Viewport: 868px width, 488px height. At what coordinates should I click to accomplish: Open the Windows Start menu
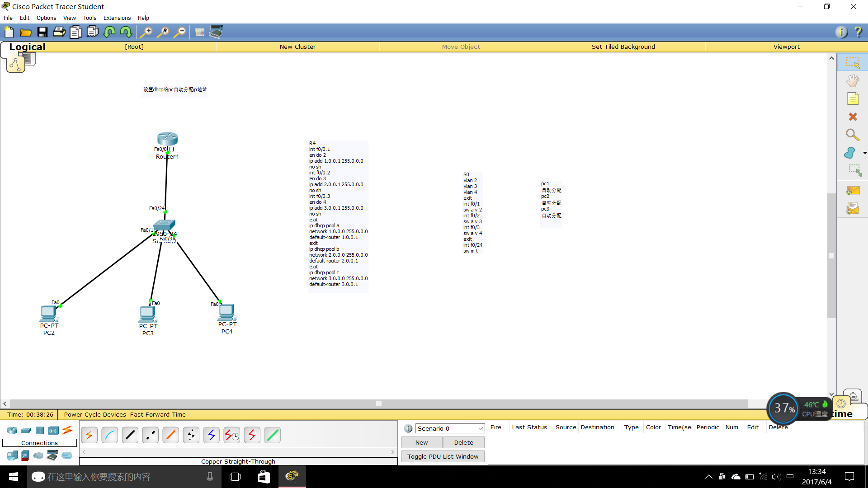14,477
